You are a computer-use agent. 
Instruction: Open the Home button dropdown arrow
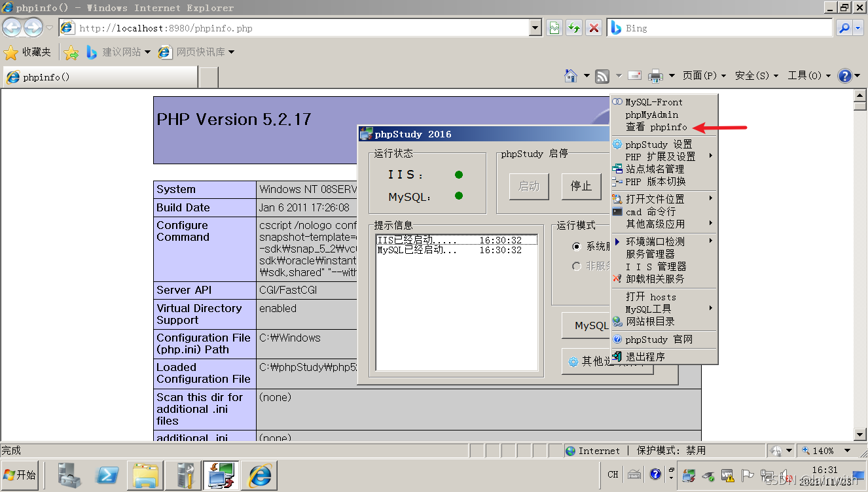coord(587,76)
